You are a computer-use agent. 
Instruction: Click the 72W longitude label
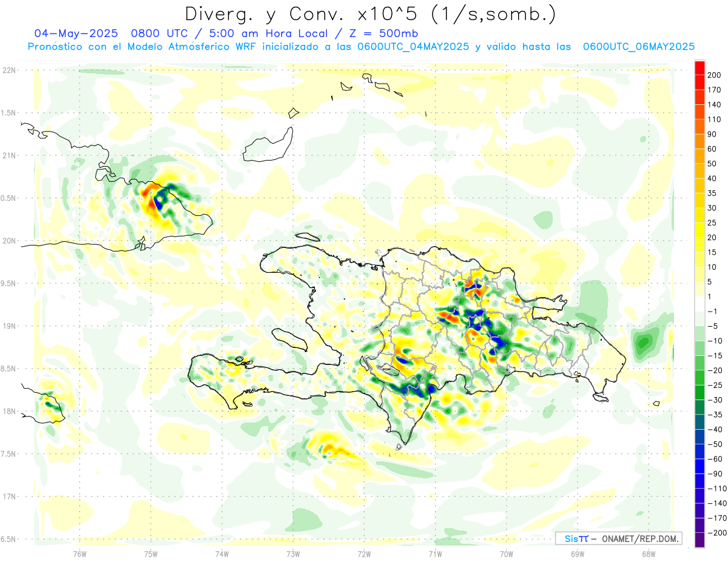[365, 554]
